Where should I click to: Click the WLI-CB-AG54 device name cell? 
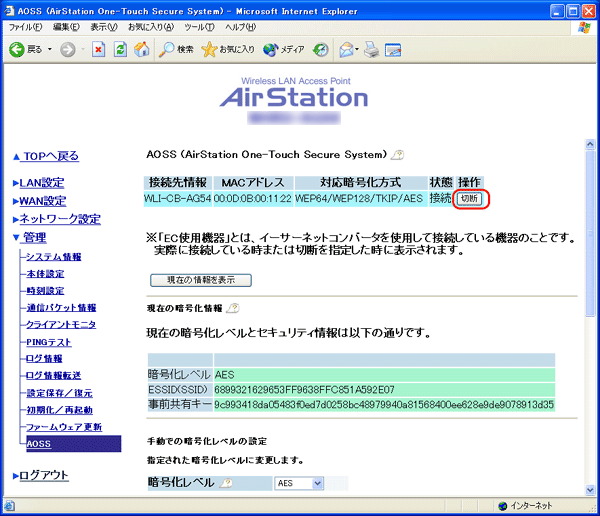point(178,198)
